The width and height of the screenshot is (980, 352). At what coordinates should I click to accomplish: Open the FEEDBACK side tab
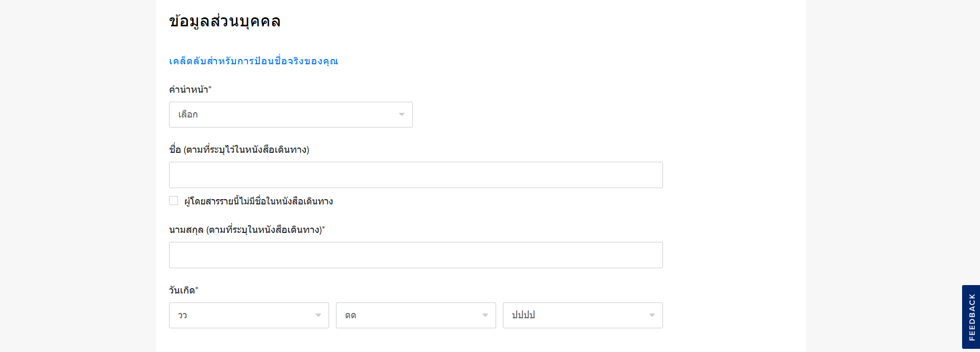971,317
